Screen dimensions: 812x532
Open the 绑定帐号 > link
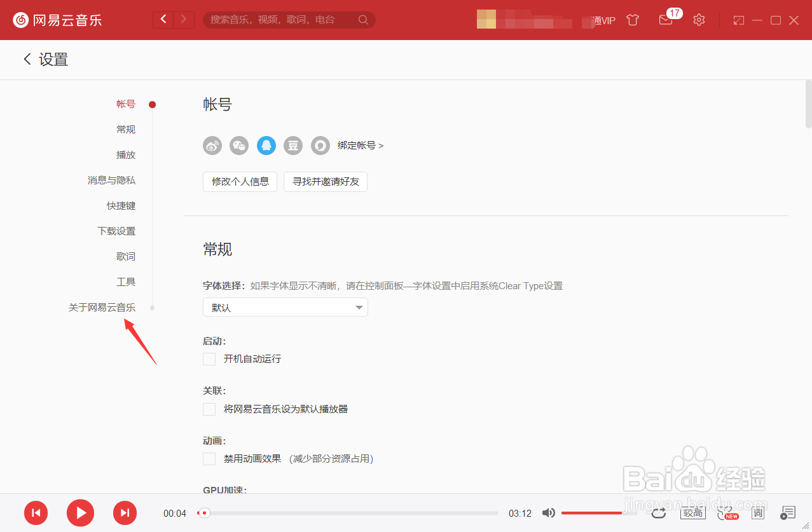tap(361, 146)
